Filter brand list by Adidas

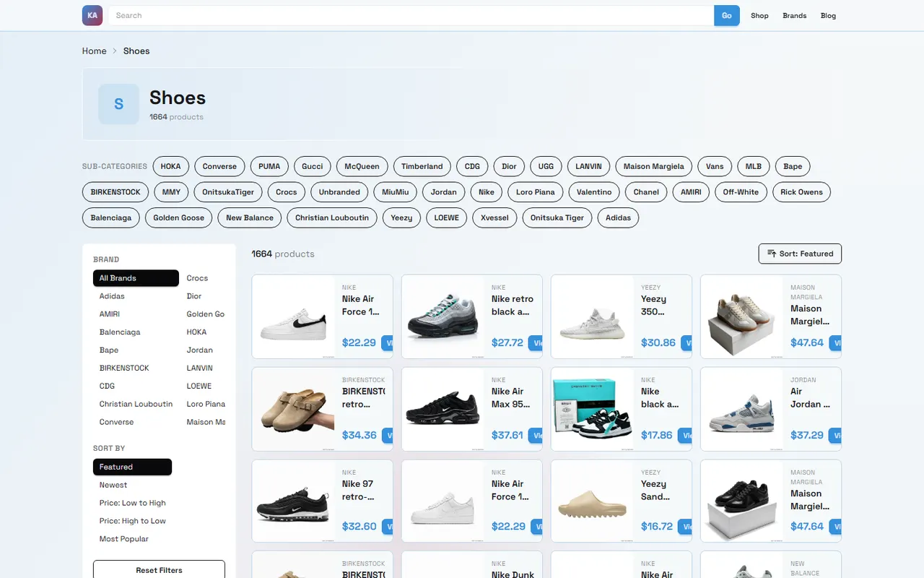click(x=136, y=296)
